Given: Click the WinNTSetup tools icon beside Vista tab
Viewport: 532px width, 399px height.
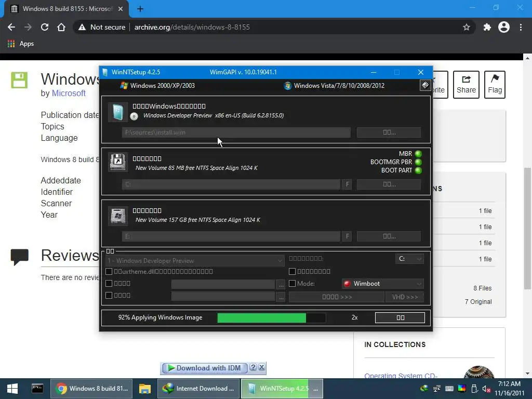Looking at the screenshot, I should pyautogui.click(x=425, y=85).
